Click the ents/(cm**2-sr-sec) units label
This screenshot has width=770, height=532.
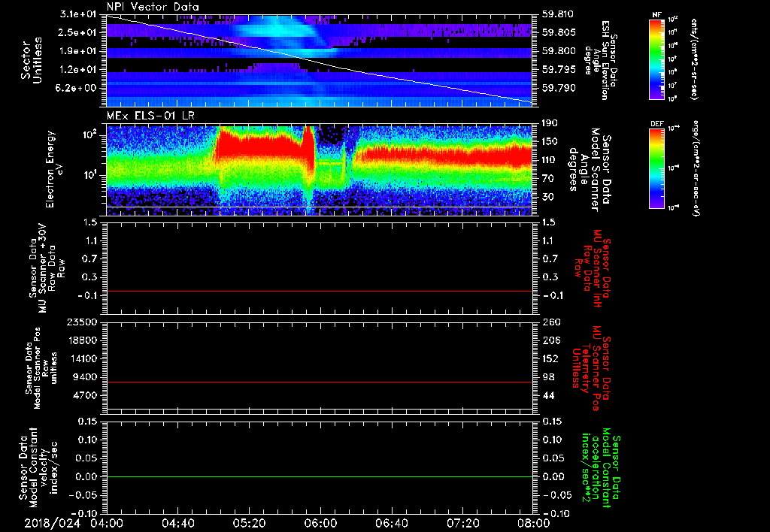coord(694,59)
